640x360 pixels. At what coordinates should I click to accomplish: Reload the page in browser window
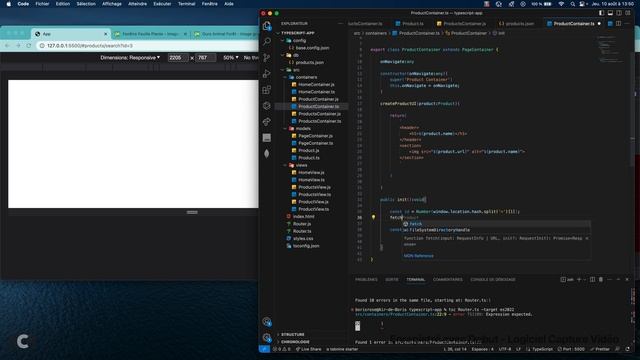[x=29, y=46]
